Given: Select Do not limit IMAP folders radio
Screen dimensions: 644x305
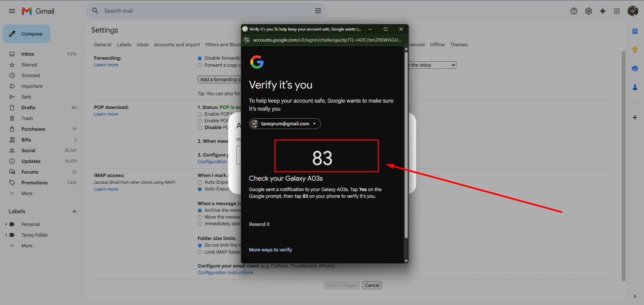Looking at the screenshot, I should pos(200,245).
